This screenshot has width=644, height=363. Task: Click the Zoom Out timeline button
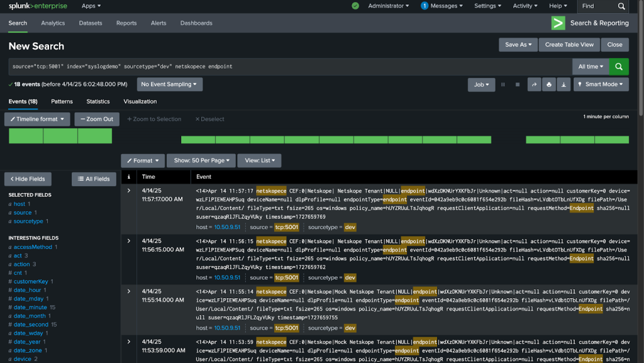(x=97, y=119)
